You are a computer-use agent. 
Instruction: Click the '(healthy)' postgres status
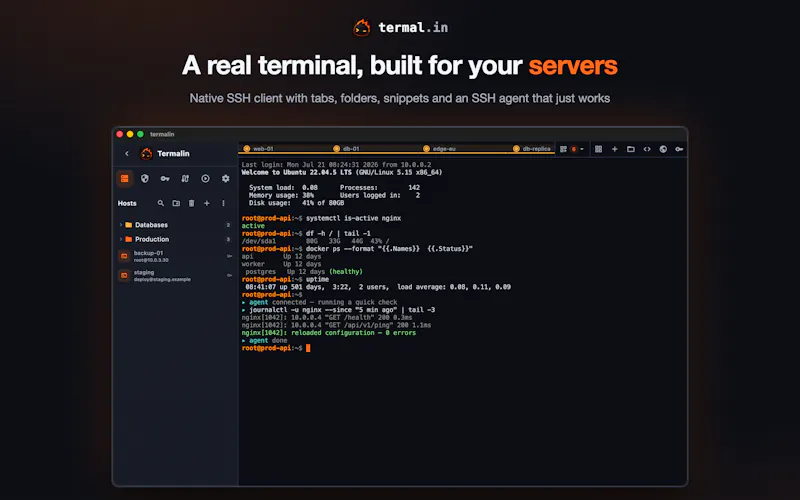[x=346, y=272]
